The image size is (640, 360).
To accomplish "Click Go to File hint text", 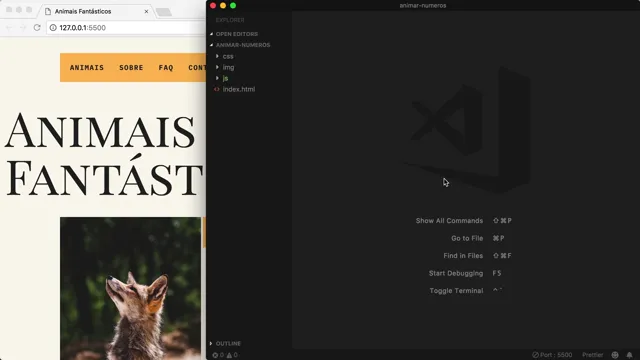I will 467,238.
